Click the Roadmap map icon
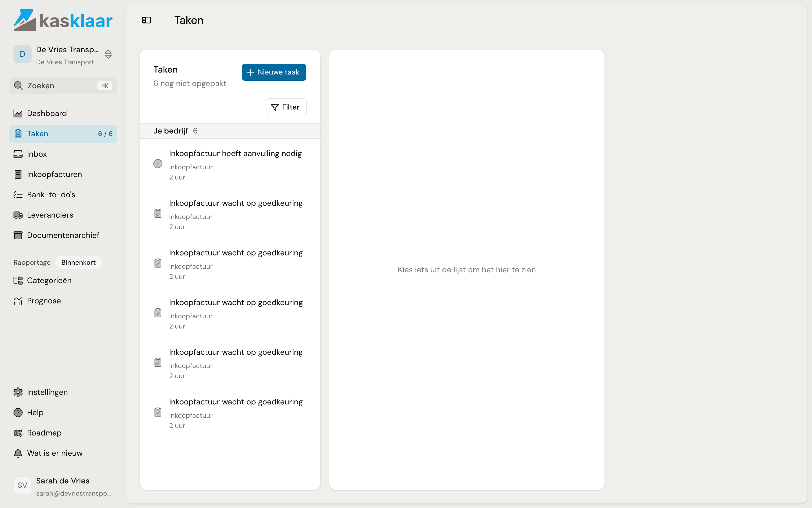 [18, 433]
